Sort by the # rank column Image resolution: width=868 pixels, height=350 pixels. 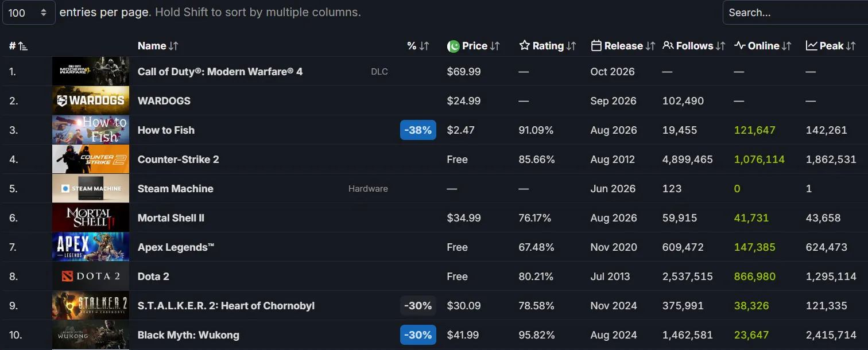click(18, 46)
